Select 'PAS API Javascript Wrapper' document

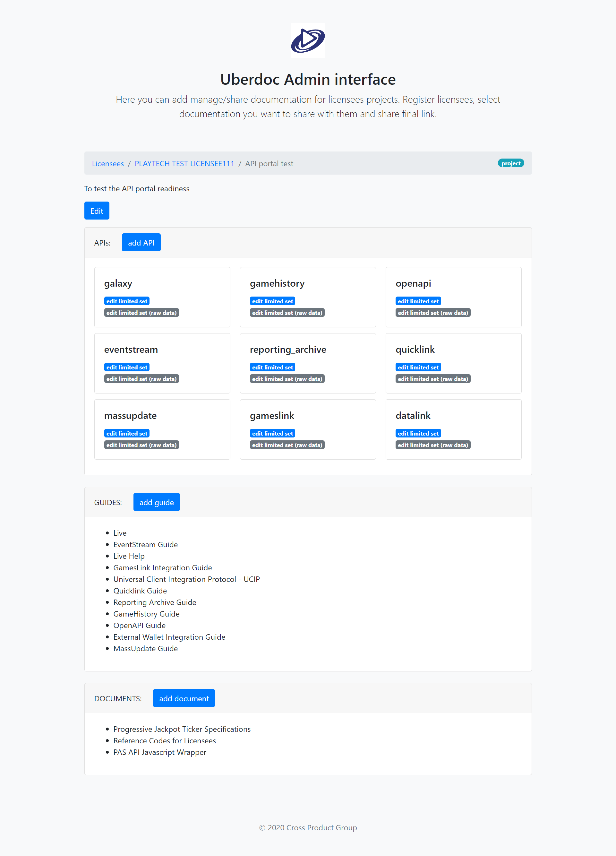(160, 752)
